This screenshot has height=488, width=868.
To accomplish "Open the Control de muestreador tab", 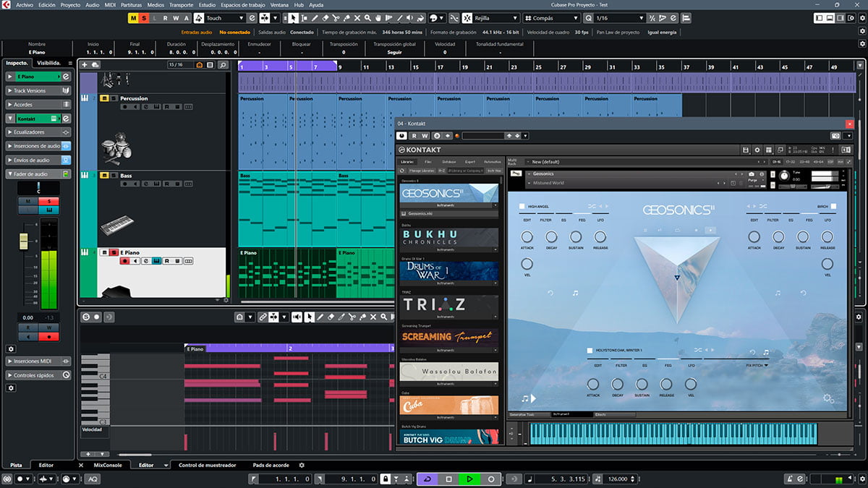I will click(x=207, y=465).
